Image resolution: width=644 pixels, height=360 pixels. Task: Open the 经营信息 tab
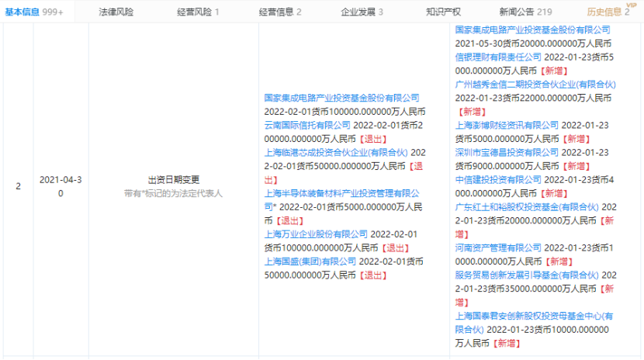[280, 12]
